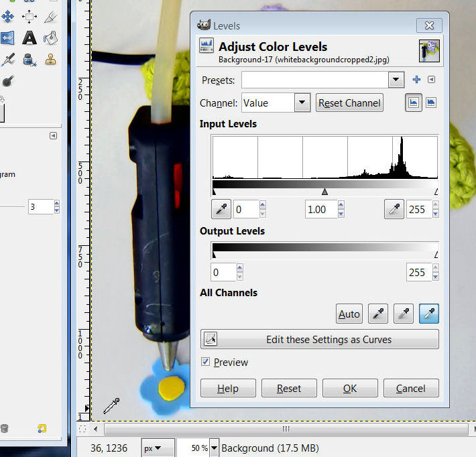Open the px units dropdown
476x457 pixels.
pos(158,448)
